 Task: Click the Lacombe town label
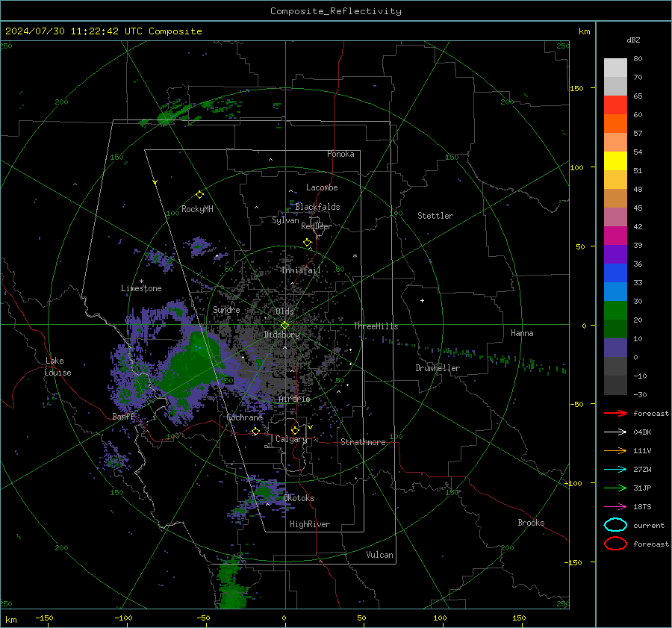(322, 187)
